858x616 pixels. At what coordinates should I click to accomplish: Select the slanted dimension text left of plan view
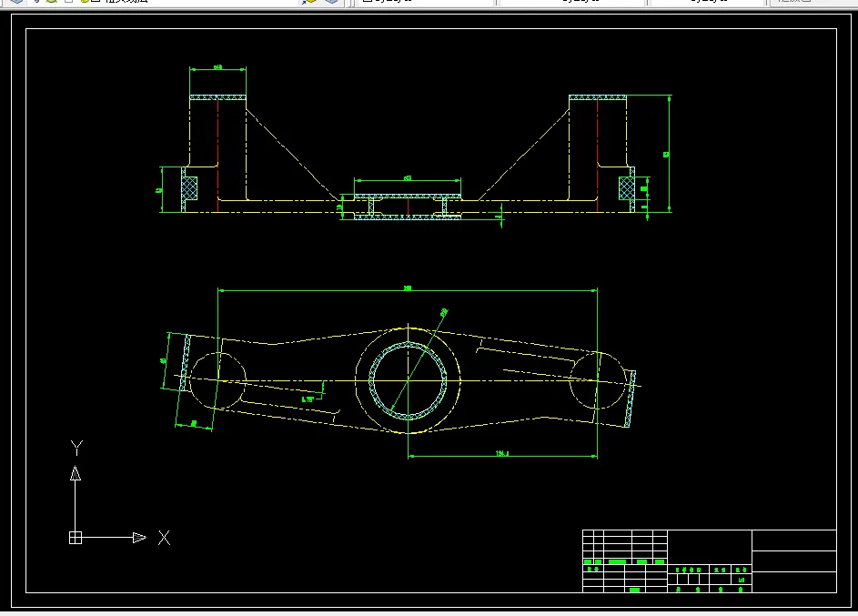[163, 360]
